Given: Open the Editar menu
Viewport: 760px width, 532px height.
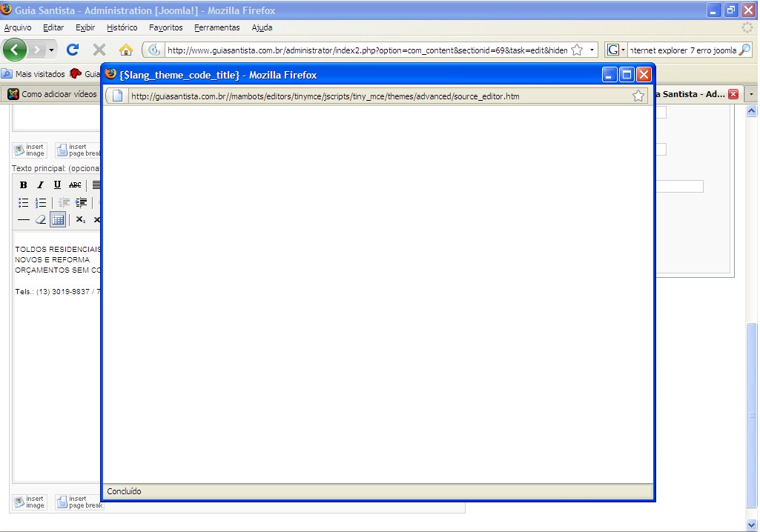Looking at the screenshot, I should click(x=53, y=27).
